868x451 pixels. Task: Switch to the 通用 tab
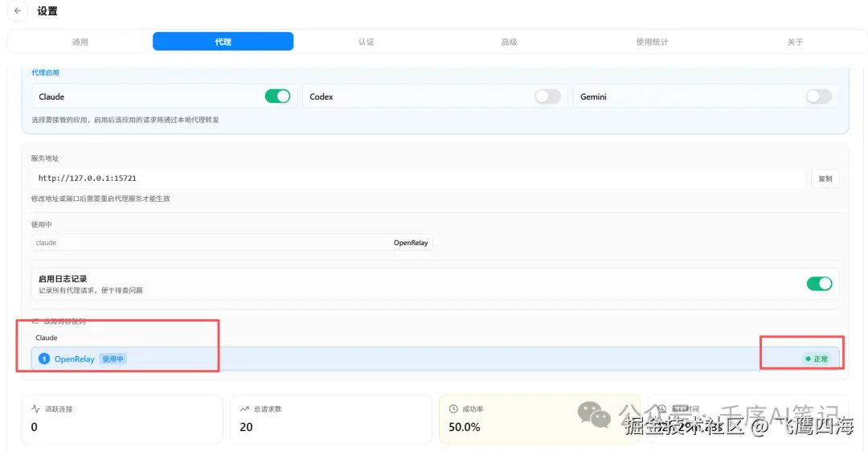(80, 42)
